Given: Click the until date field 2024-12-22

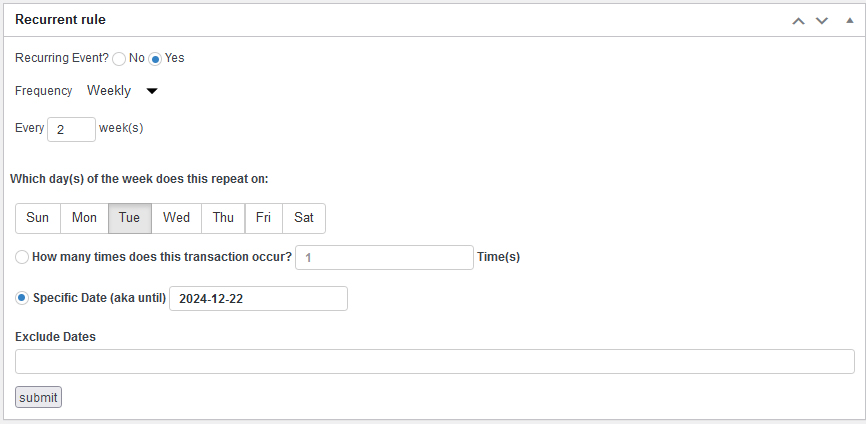Looking at the screenshot, I should coord(258,298).
